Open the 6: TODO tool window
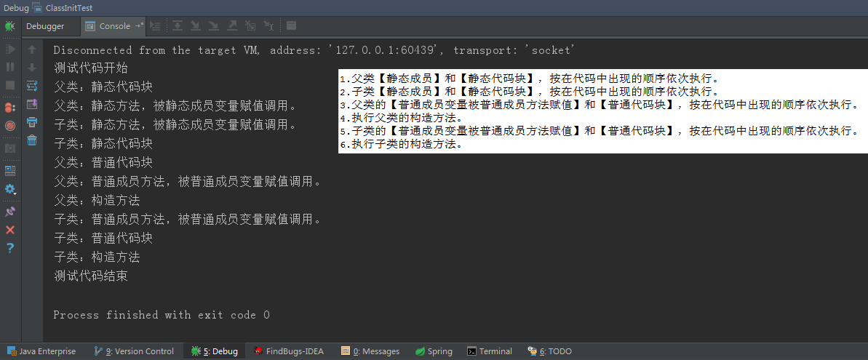 (550, 351)
